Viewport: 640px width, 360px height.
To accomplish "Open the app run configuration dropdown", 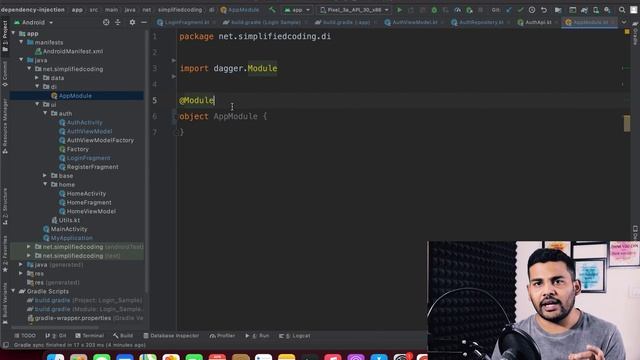I will point(297,10).
